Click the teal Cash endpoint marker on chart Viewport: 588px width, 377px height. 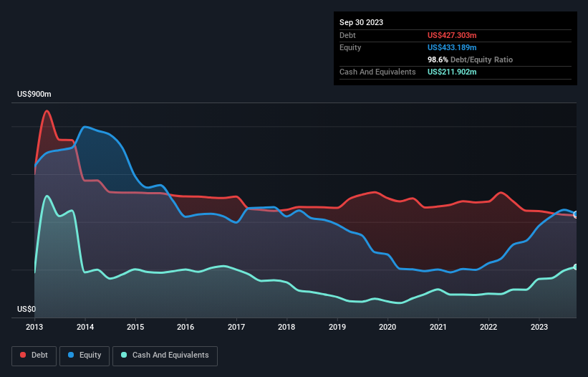575,267
